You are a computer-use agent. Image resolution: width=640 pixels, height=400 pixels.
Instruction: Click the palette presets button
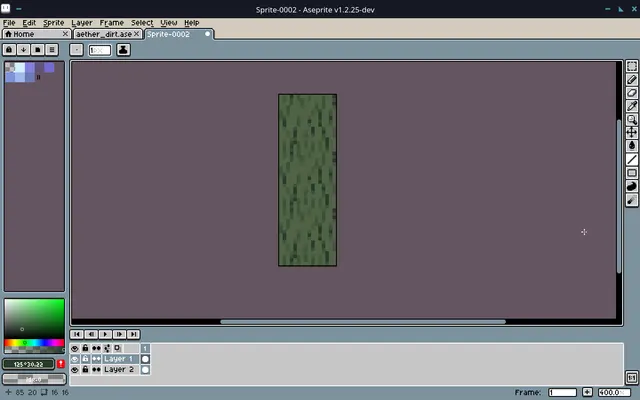coord(38,50)
